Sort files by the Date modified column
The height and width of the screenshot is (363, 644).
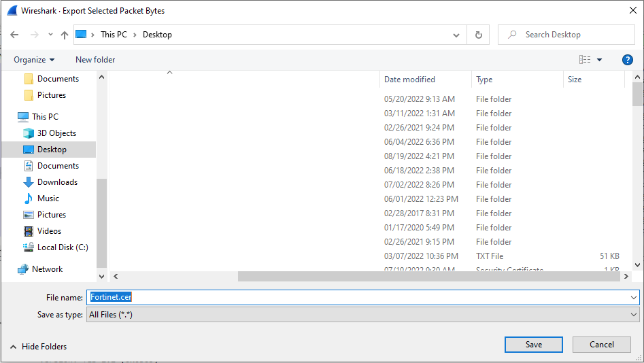409,80
